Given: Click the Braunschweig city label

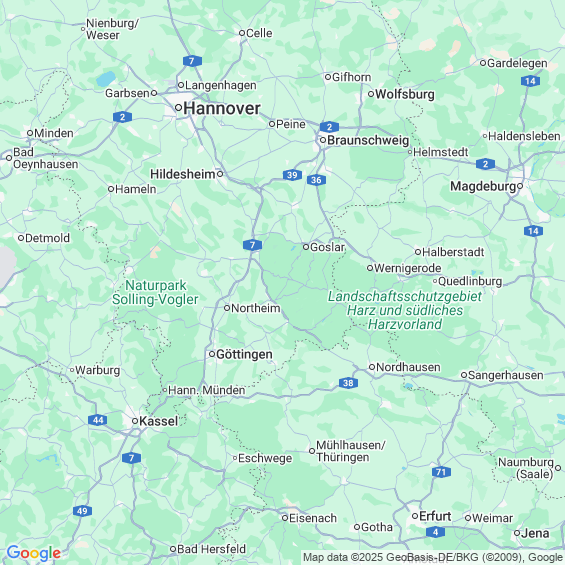Looking at the screenshot, I should [368, 140].
